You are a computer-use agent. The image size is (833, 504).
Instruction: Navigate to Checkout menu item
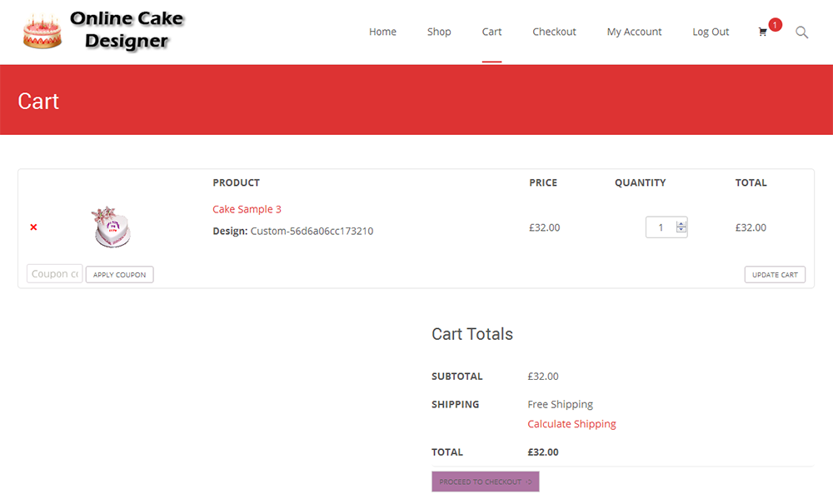(554, 32)
